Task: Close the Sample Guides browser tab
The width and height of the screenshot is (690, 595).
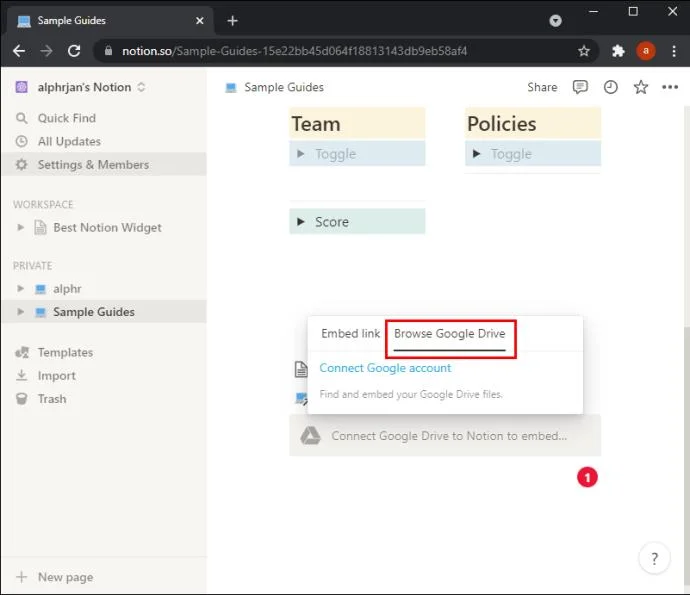Action: [x=200, y=21]
